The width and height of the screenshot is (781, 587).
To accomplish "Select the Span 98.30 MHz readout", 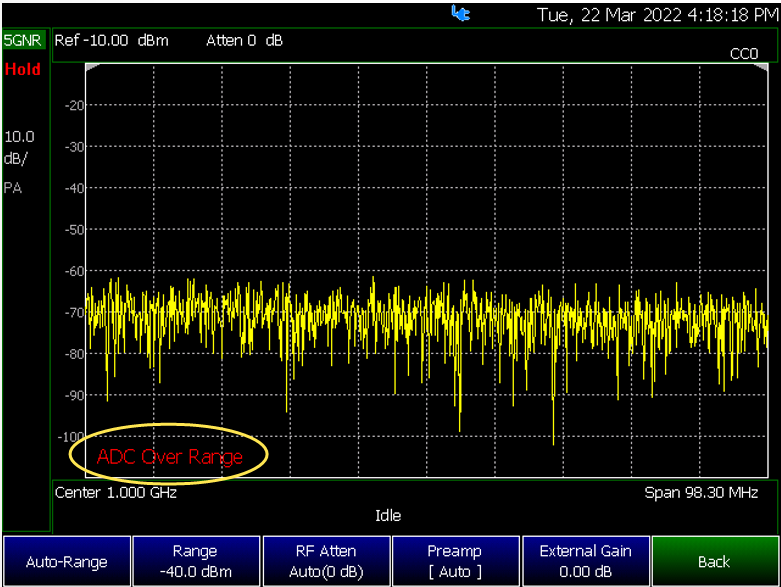I will click(701, 492).
